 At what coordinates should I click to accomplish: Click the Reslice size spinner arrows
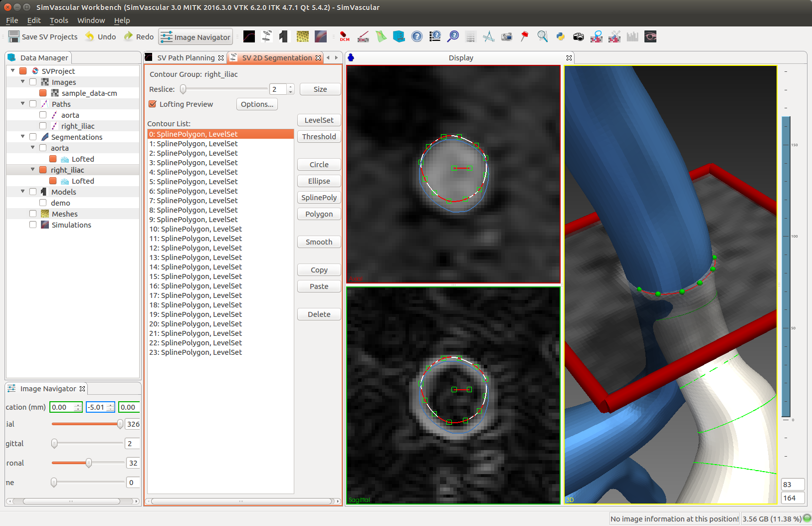point(290,89)
